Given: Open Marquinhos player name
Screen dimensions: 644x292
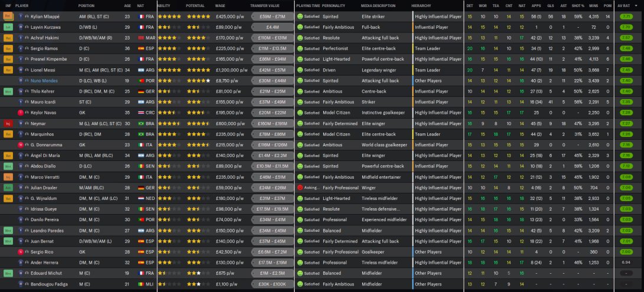Looking at the screenshot, I should pyautogui.click(x=42, y=134).
